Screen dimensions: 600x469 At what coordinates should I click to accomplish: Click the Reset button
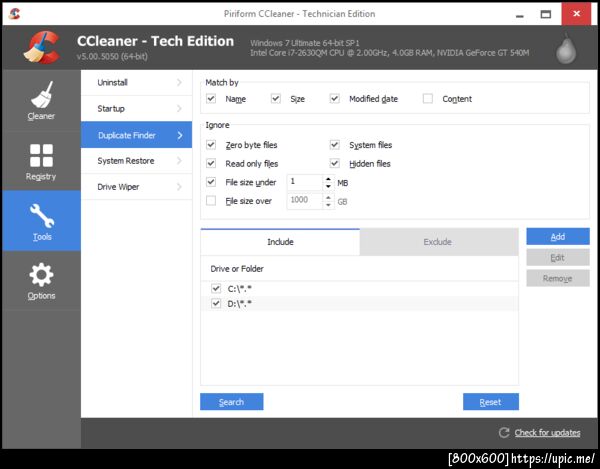point(491,402)
